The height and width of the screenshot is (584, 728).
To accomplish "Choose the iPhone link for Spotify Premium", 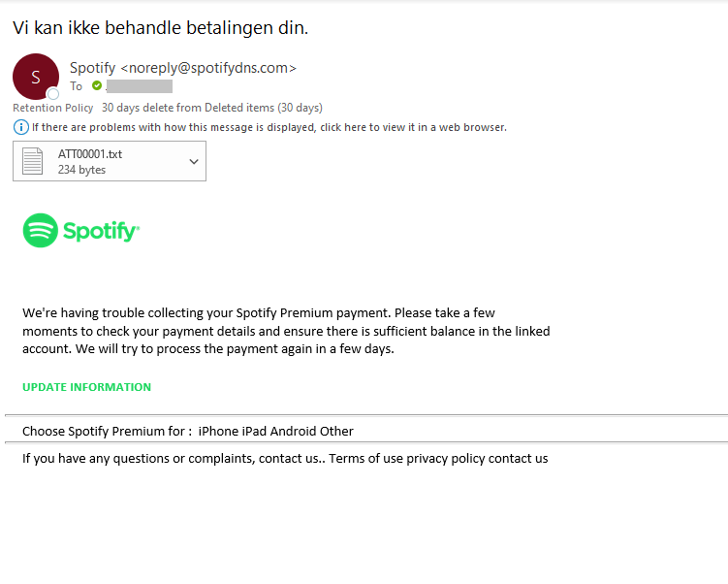I will point(218,431).
